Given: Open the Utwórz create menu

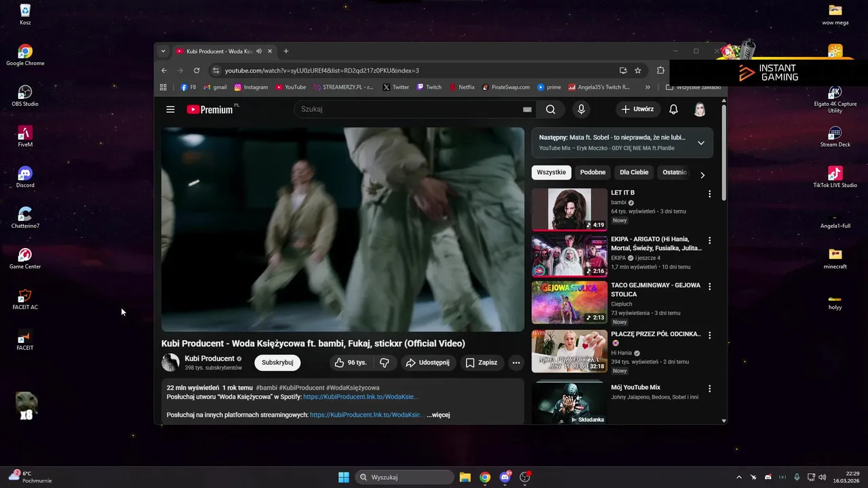Looking at the screenshot, I should click(x=637, y=109).
